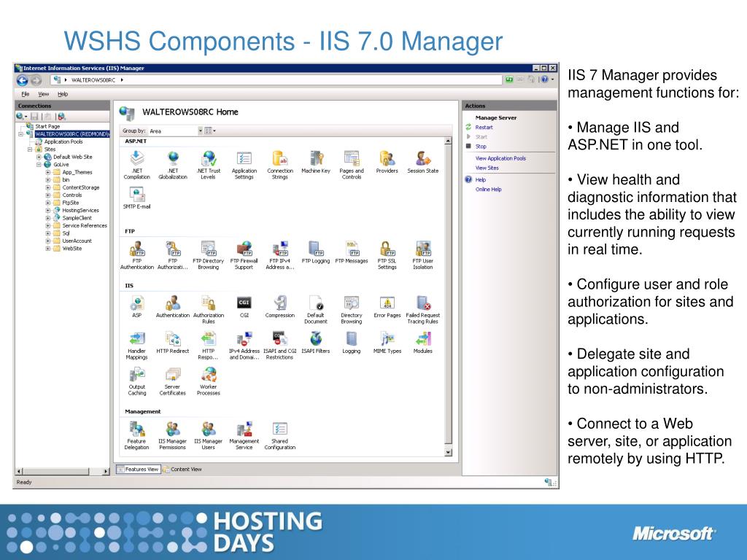Open the ISAPI Filters feature
The image size is (747, 560).
(x=315, y=342)
